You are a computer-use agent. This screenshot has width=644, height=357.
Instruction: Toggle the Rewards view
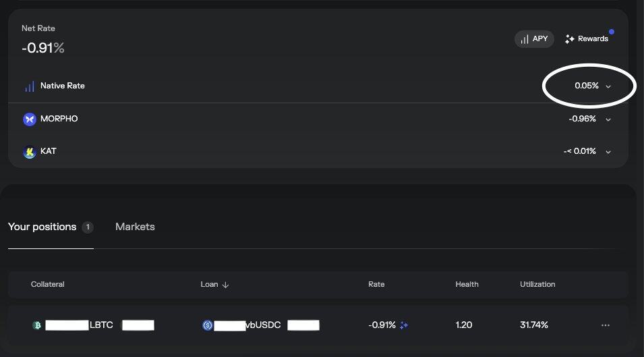pos(587,39)
